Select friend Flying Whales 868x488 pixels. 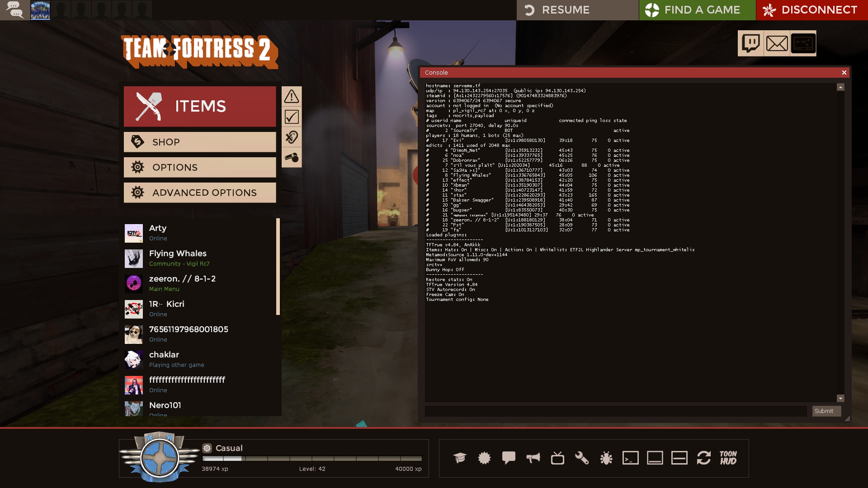coord(200,258)
